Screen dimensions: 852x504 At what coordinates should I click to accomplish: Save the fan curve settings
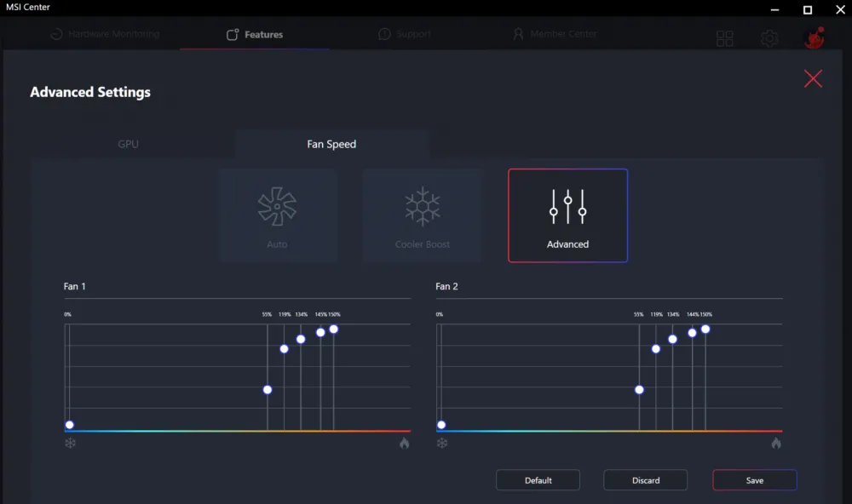(x=754, y=480)
